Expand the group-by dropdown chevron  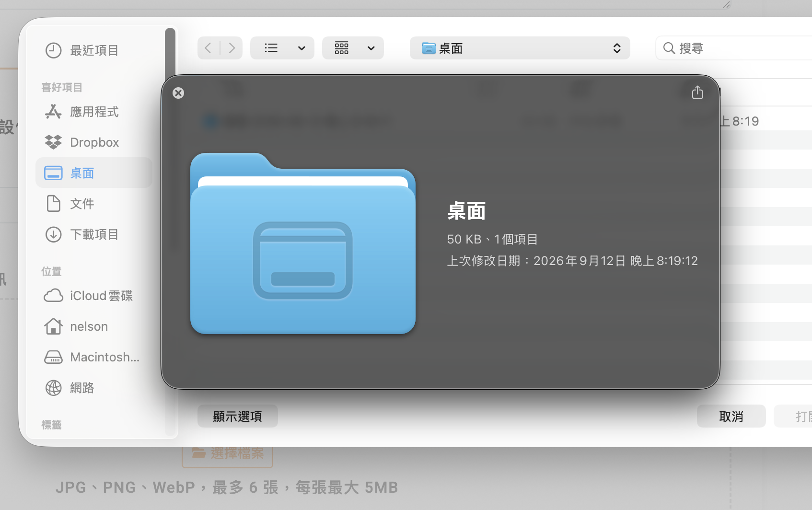[371, 48]
